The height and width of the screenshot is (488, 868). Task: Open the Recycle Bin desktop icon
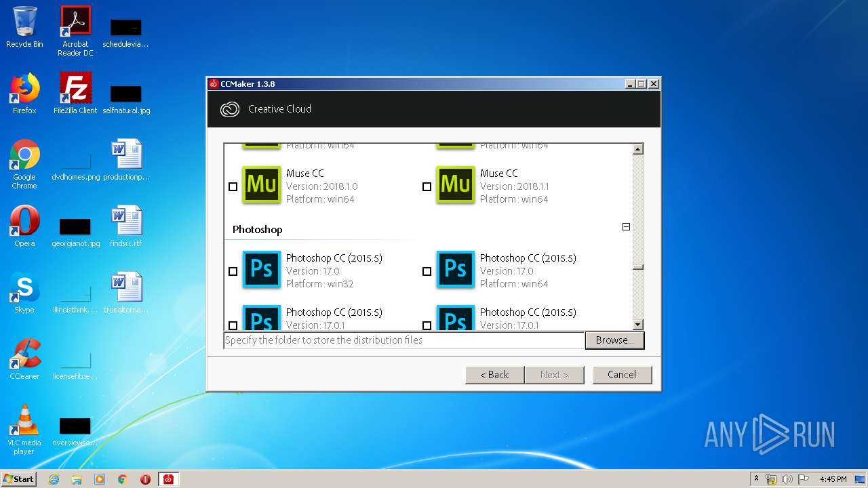[x=24, y=28]
